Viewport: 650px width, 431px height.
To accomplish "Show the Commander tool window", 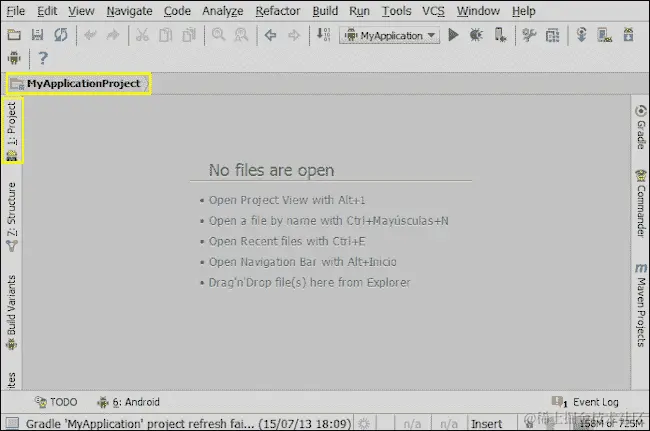I will pyautogui.click(x=641, y=203).
